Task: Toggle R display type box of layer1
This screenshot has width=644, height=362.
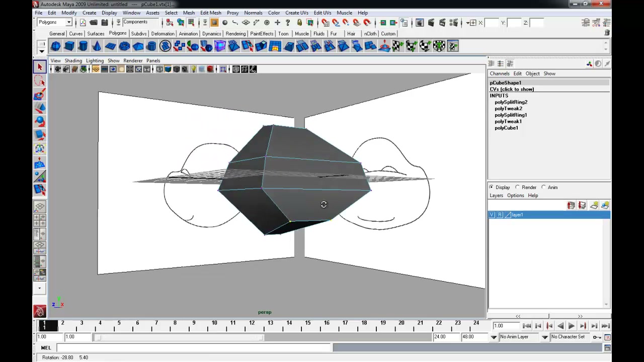Action: [x=500, y=215]
